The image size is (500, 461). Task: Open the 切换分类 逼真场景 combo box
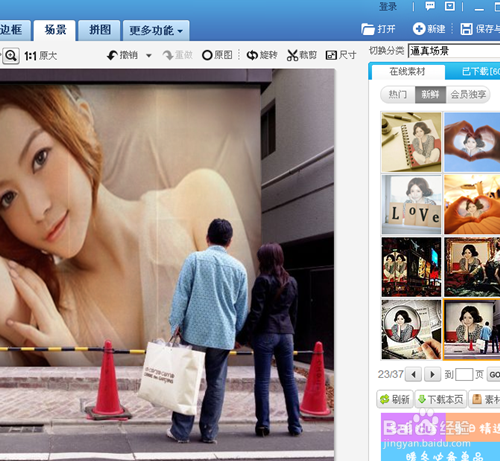click(454, 51)
